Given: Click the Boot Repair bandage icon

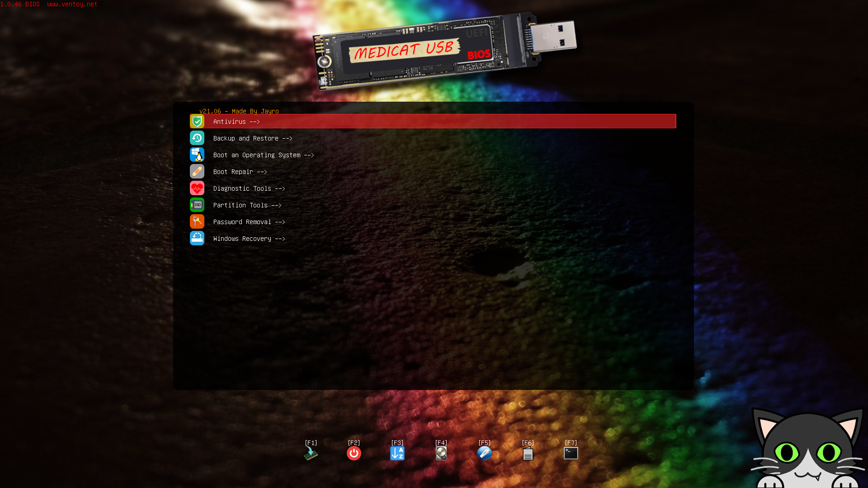Looking at the screenshot, I should tap(197, 172).
